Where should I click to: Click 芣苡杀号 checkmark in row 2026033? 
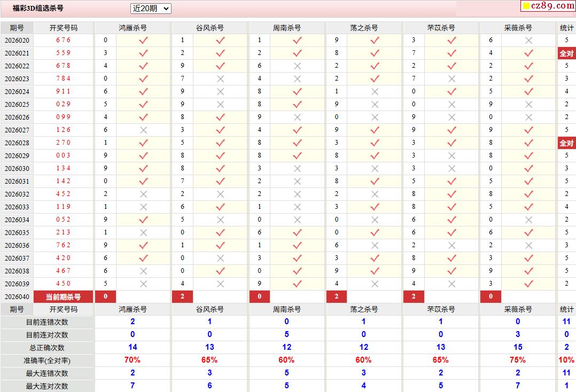pos(452,207)
